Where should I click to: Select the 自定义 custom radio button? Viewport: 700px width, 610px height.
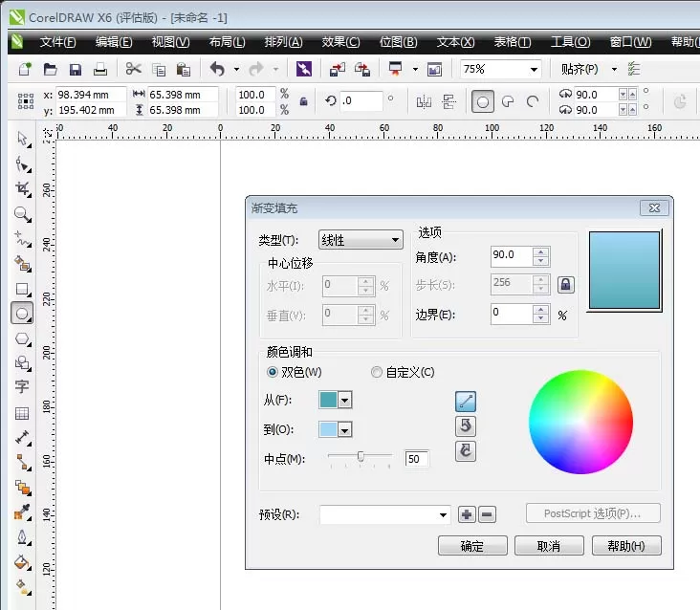pyautogui.click(x=377, y=372)
